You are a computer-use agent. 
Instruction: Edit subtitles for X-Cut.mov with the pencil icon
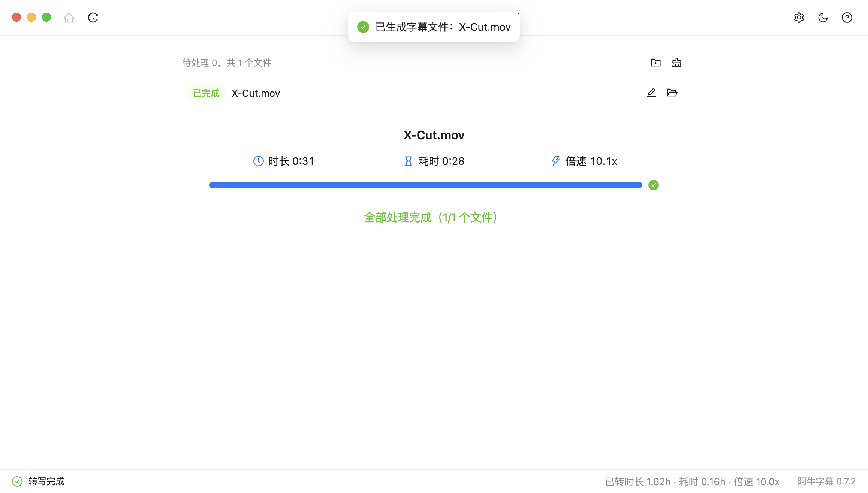click(651, 93)
